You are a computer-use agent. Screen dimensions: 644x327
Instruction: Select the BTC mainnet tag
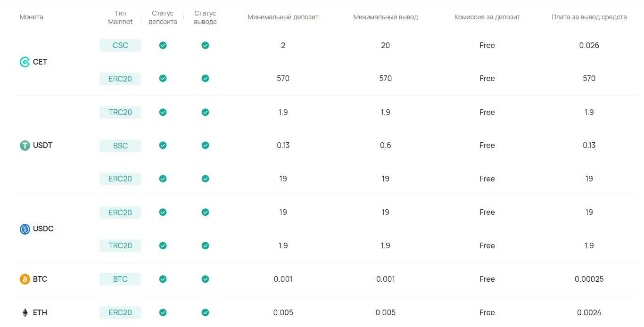pos(120,279)
